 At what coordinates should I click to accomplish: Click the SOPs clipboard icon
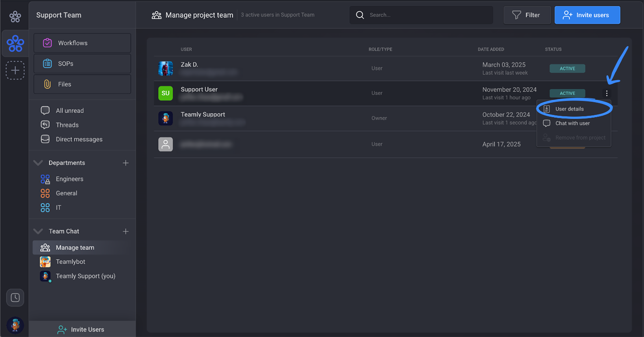(x=47, y=64)
